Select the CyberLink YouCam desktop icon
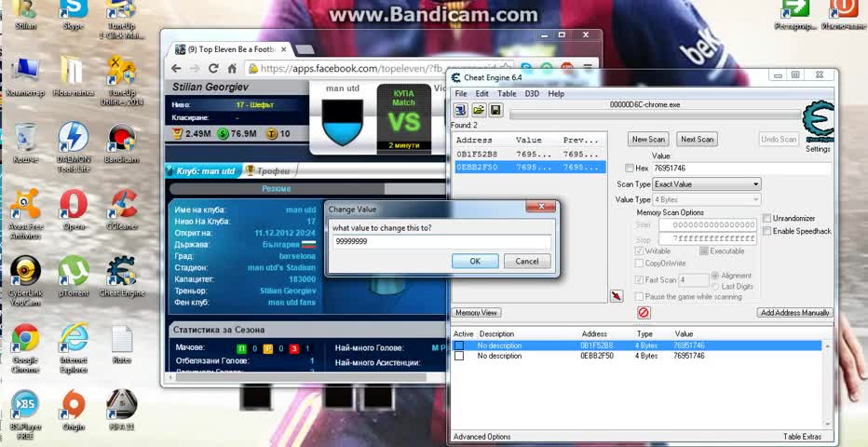 25,280
